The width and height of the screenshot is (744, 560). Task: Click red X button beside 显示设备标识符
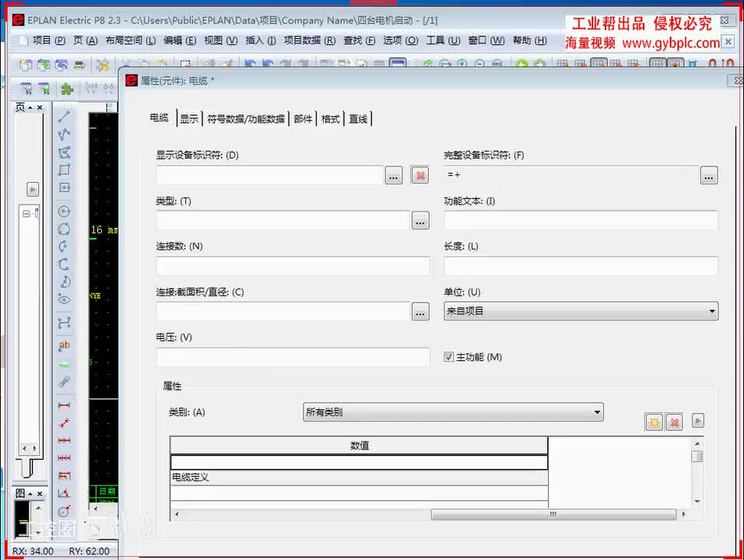pos(420,176)
